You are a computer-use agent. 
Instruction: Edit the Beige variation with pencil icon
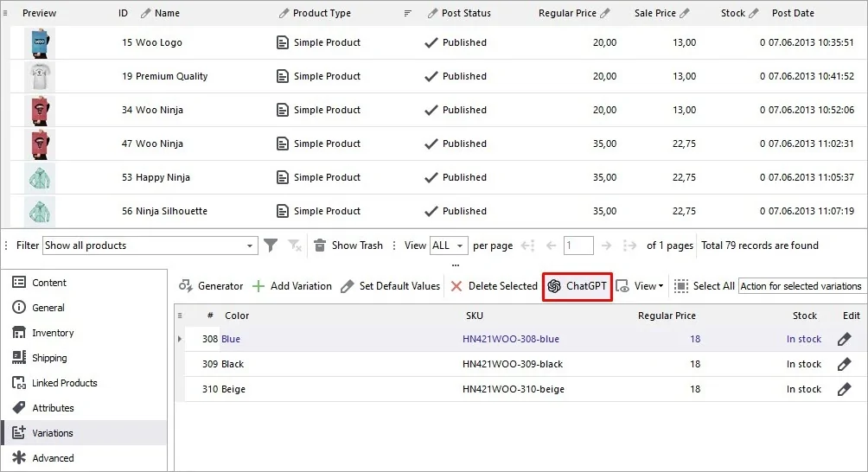pos(844,390)
